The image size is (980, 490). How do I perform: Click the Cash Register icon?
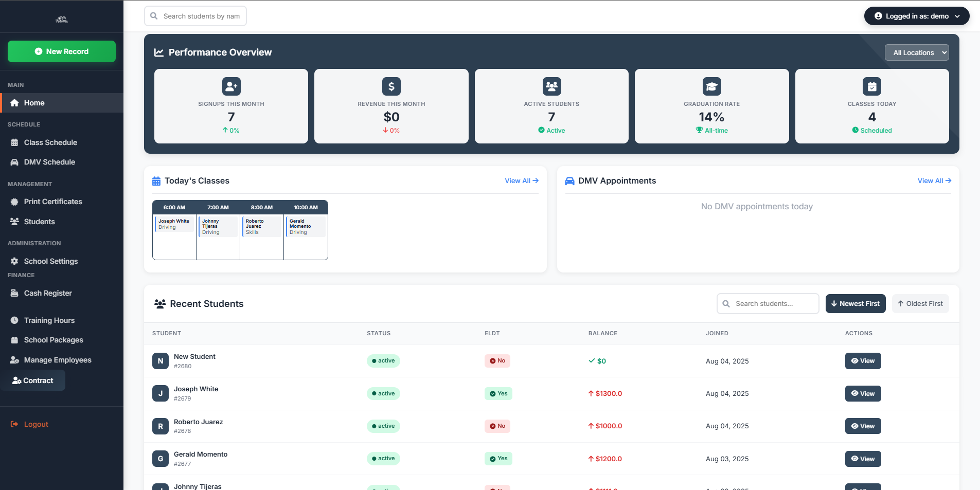click(14, 293)
